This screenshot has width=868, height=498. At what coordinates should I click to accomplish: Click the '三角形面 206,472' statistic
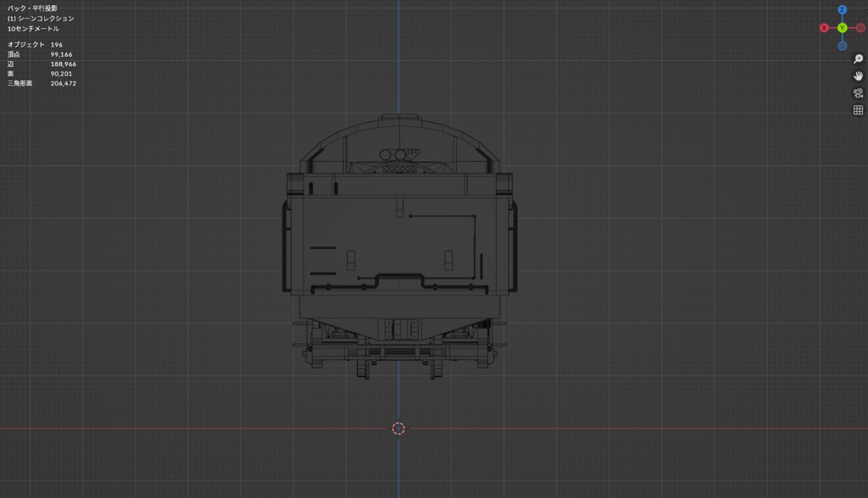coord(42,84)
